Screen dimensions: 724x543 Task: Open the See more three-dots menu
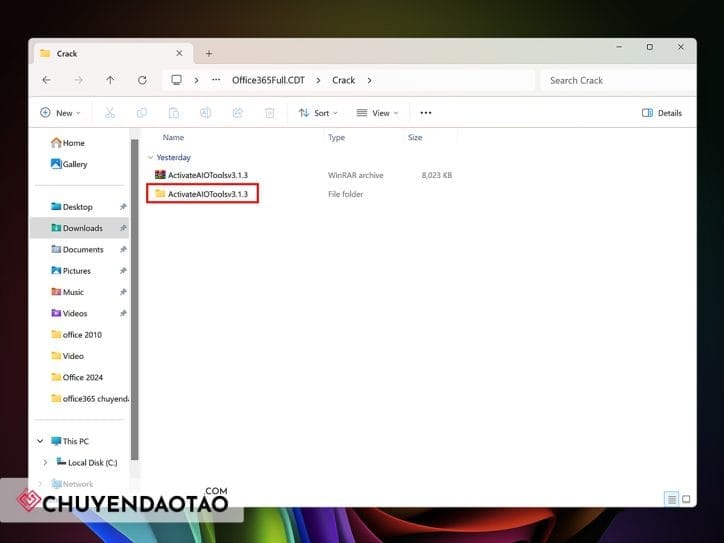pyautogui.click(x=426, y=113)
